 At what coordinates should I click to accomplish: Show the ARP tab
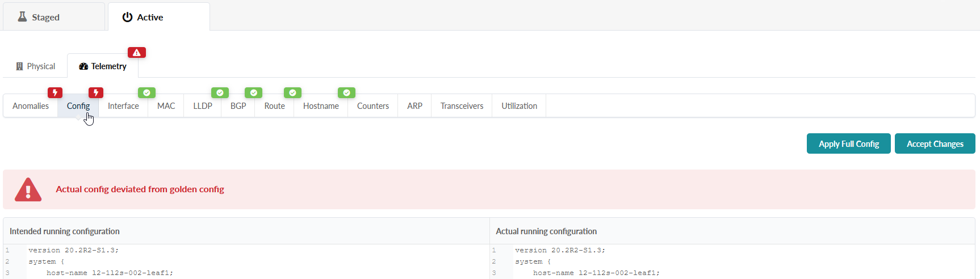[414, 106]
